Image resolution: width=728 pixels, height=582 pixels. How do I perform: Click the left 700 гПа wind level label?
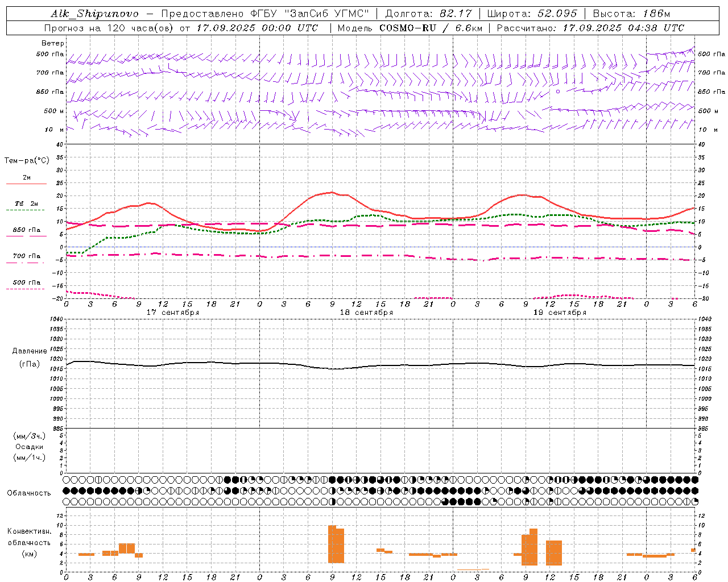(50, 73)
